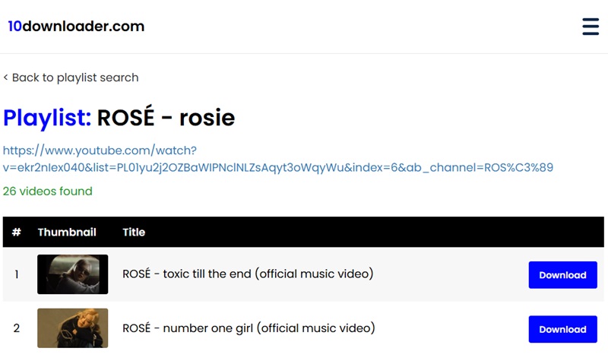Download number one girl video
This screenshot has width=608, height=364.
562,329
